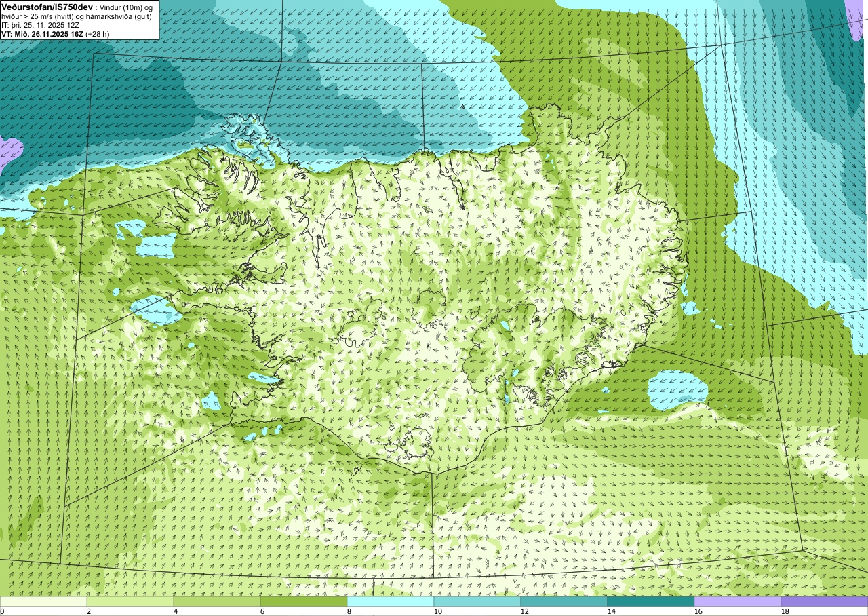The image size is (868, 616).
Task: Click the 'VT: Mið. 26.11.2025 16Z' text
Action: (42, 33)
